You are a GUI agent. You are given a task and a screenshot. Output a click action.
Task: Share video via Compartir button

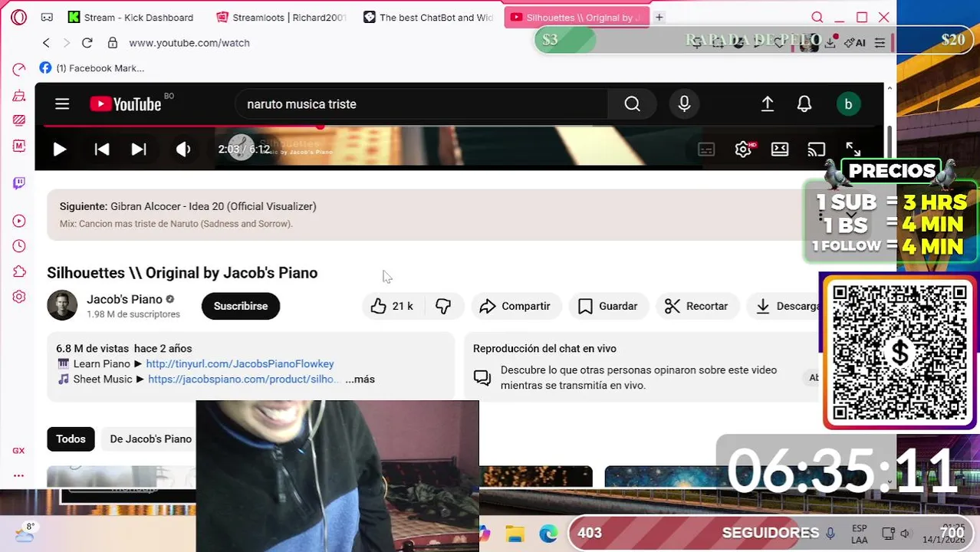click(x=515, y=306)
